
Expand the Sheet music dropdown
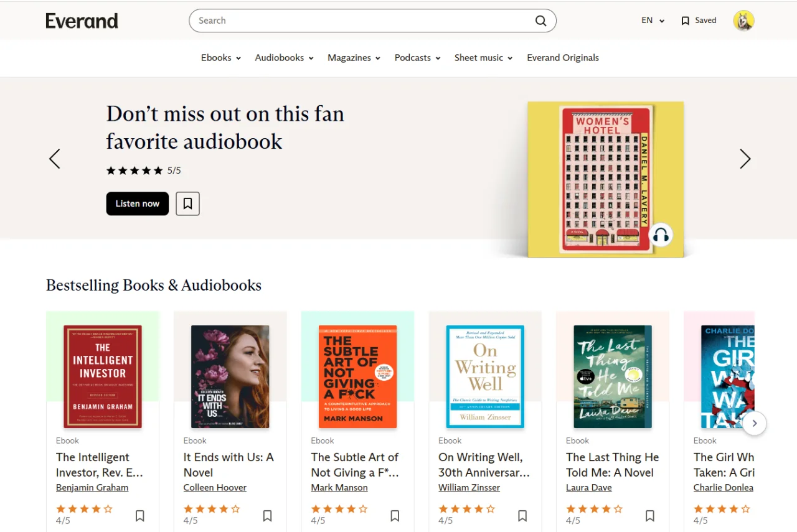pos(483,58)
